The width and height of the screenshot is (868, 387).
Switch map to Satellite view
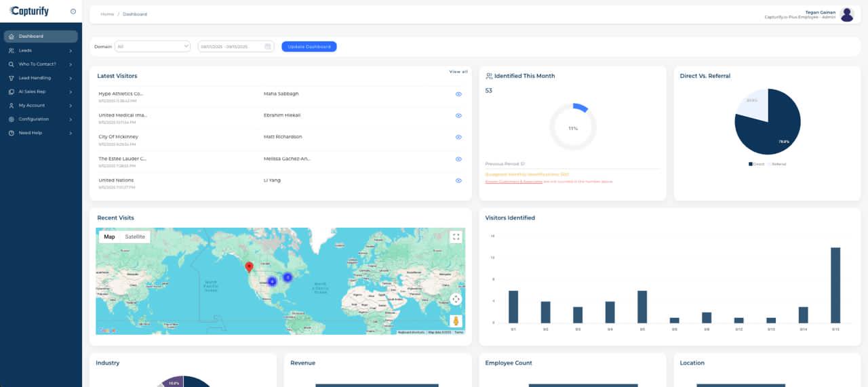click(x=135, y=237)
